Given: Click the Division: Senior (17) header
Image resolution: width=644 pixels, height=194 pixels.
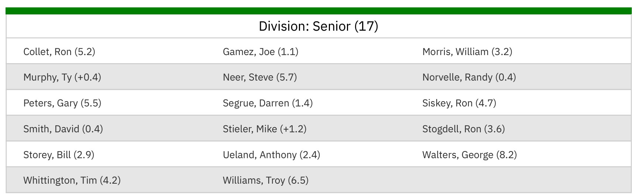Looking at the screenshot, I should (318, 26).
